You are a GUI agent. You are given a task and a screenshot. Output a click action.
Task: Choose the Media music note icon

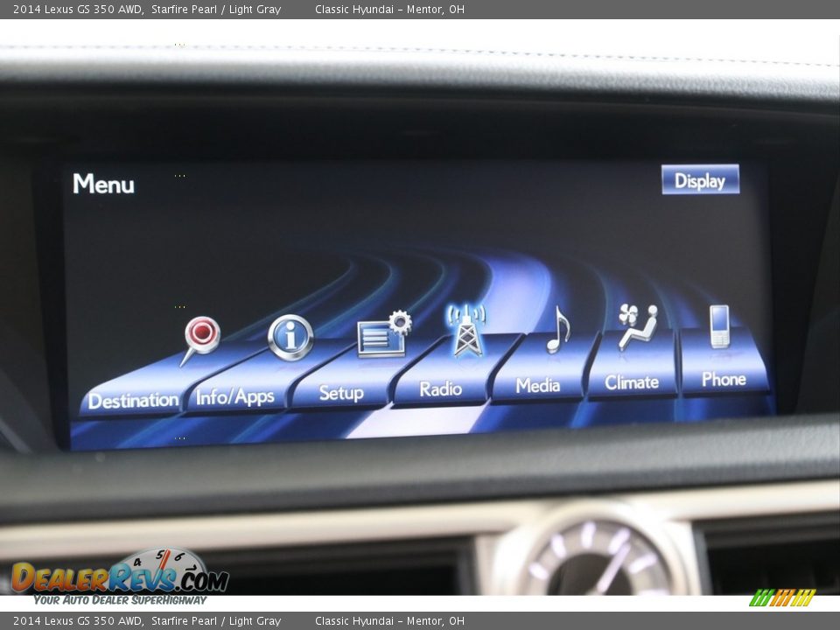click(x=558, y=330)
